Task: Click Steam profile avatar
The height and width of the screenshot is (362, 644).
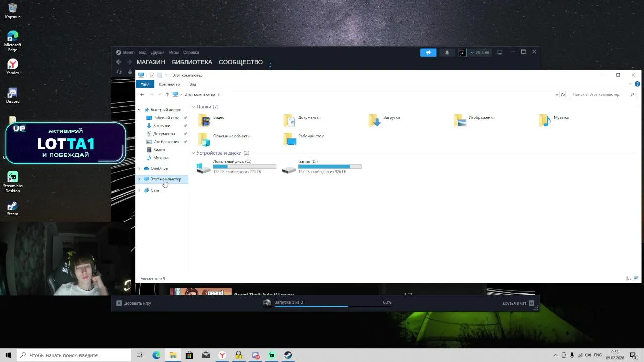Action: coord(462,52)
